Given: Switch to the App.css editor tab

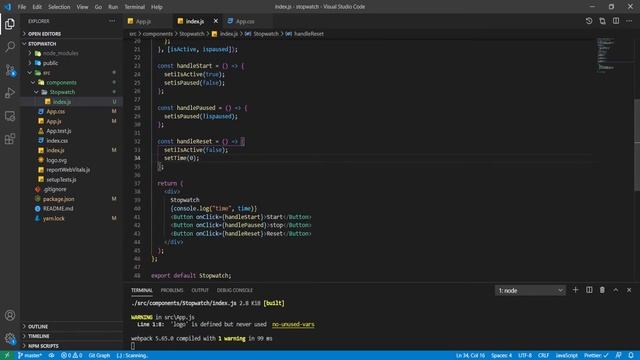Looking at the screenshot, I should point(248,21).
